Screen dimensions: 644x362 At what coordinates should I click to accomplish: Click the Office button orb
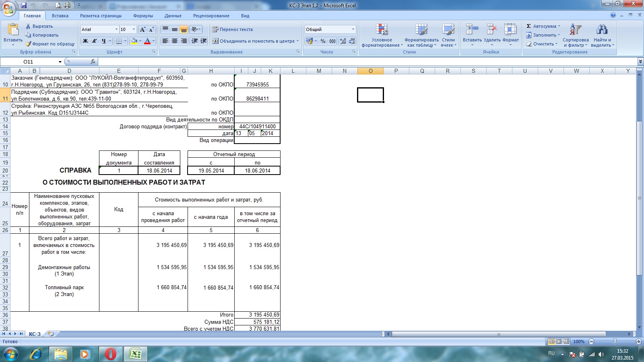pyautogui.click(x=8, y=8)
